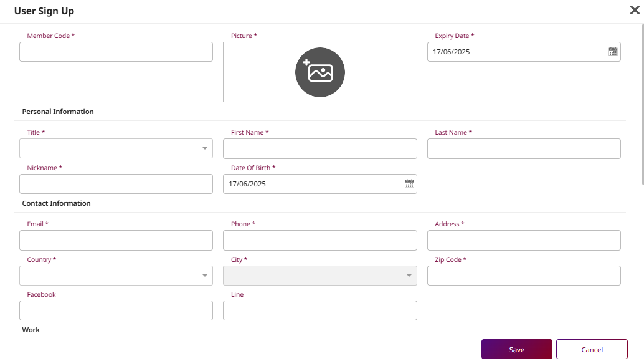Close the User Sign Up dialog
The image size is (644, 361).
635,10
